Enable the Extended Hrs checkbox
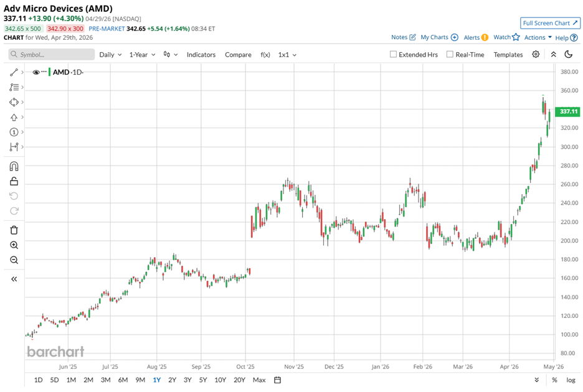The height and width of the screenshot is (392, 583). point(393,55)
